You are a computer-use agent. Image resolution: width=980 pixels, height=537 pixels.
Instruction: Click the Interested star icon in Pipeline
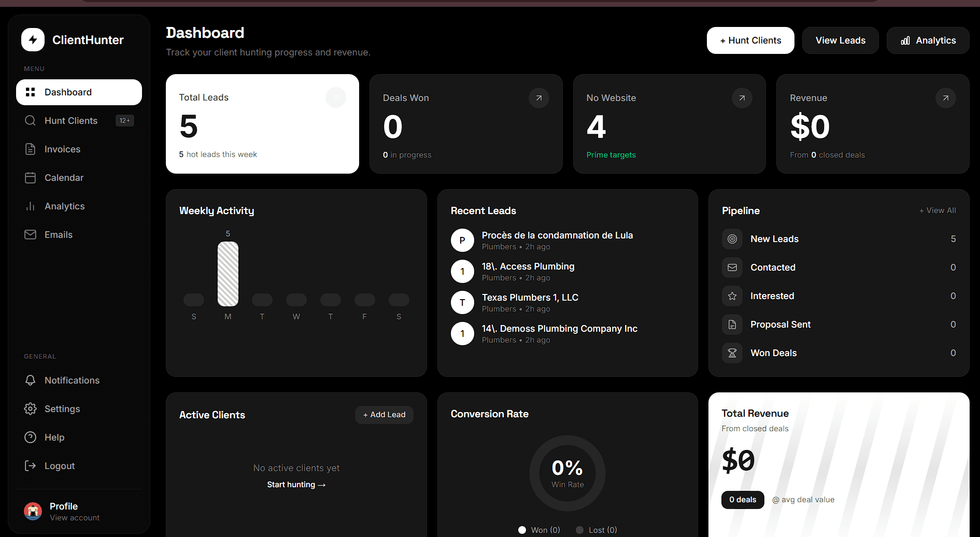point(732,295)
